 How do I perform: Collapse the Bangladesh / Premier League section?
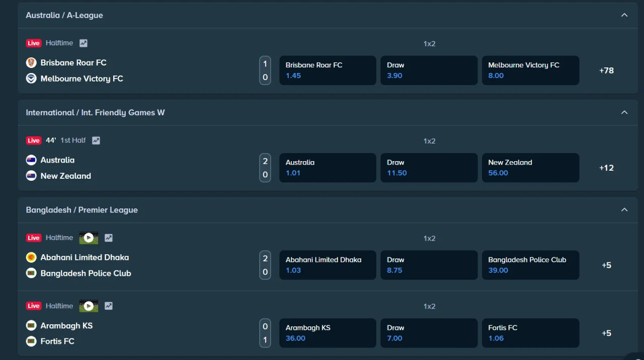pyautogui.click(x=624, y=209)
